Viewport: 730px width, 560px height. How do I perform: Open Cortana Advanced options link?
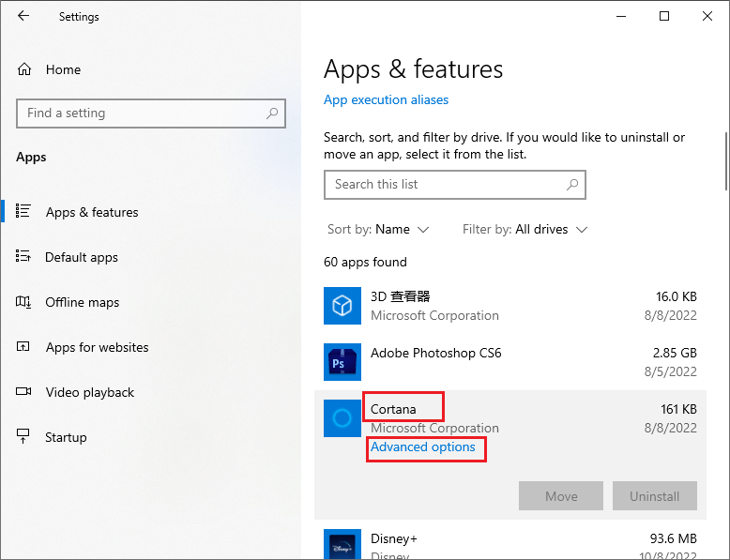[423, 446]
